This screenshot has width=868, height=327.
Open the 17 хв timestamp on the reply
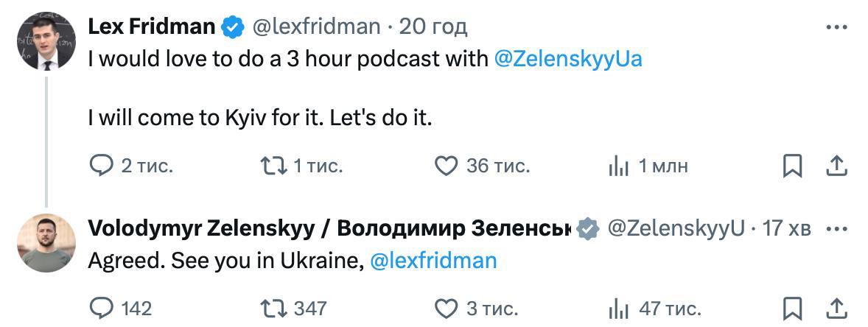[x=786, y=228]
